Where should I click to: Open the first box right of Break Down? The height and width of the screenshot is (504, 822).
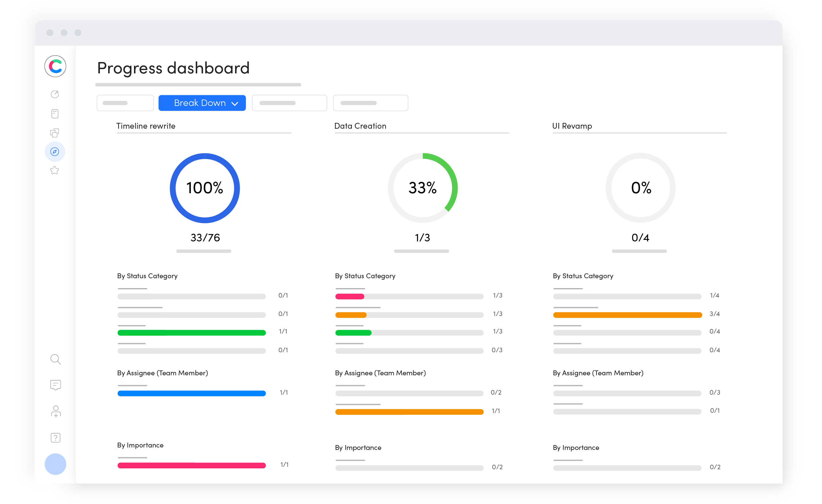click(x=289, y=103)
